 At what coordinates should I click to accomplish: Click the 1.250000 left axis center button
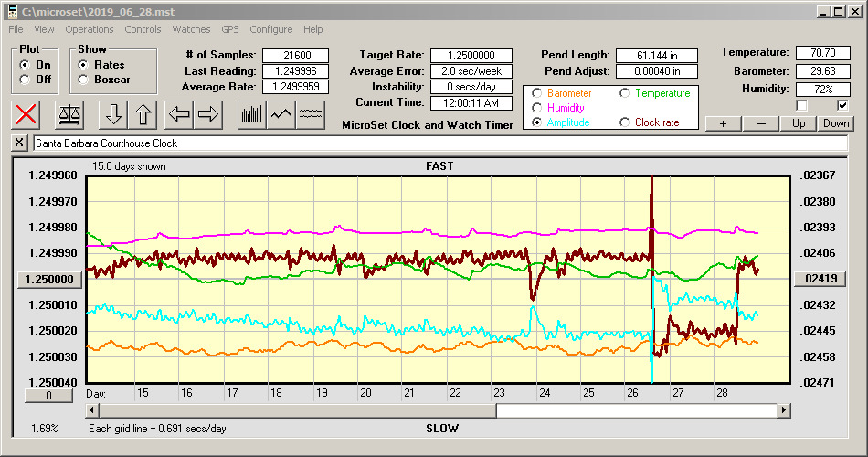point(50,279)
